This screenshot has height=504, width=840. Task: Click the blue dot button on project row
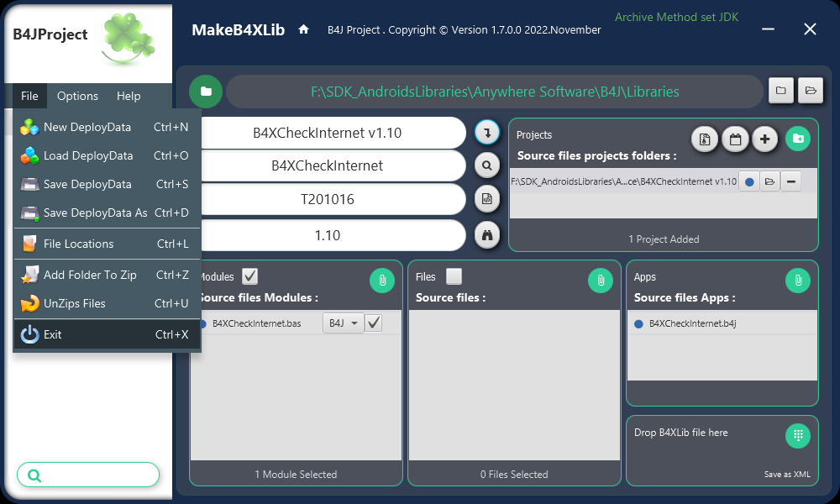[x=749, y=181]
